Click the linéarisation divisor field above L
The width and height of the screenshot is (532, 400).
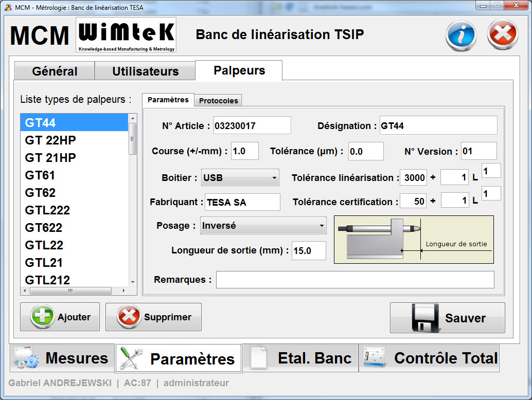(491, 171)
